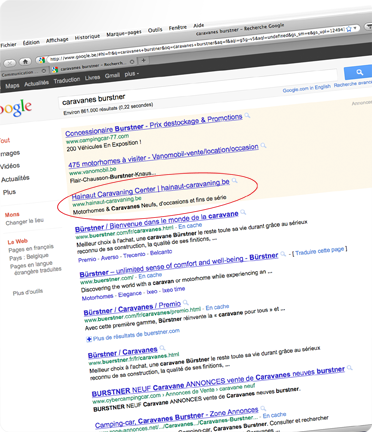Open Bürstner / Caravanes result title
The image size is (372, 432).
122,353
